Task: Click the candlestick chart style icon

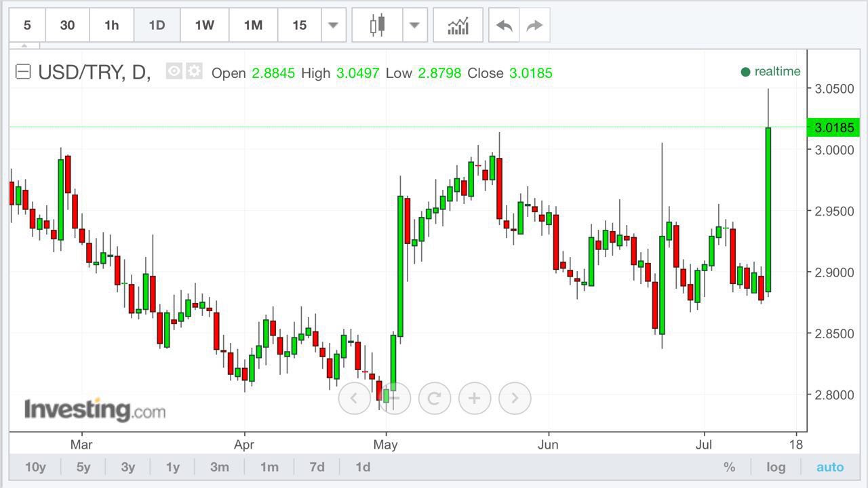Action: pos(377,25)
